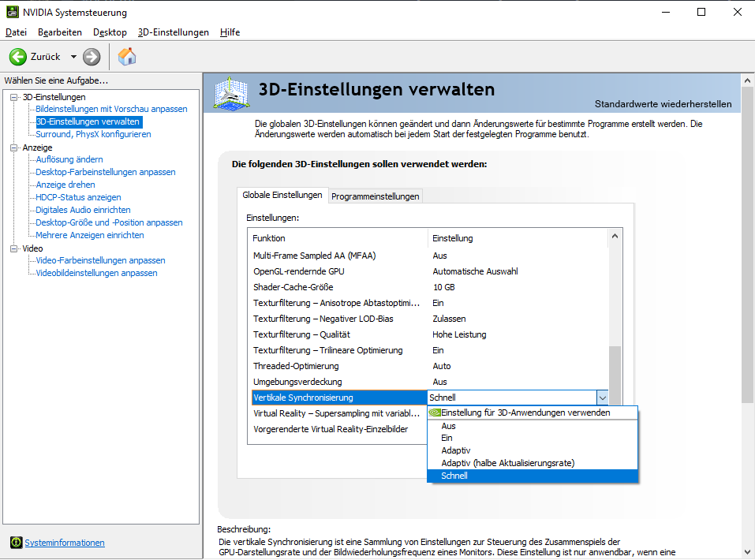Collapse the Video tree node
755x560 pixels.
click(13, 248)
